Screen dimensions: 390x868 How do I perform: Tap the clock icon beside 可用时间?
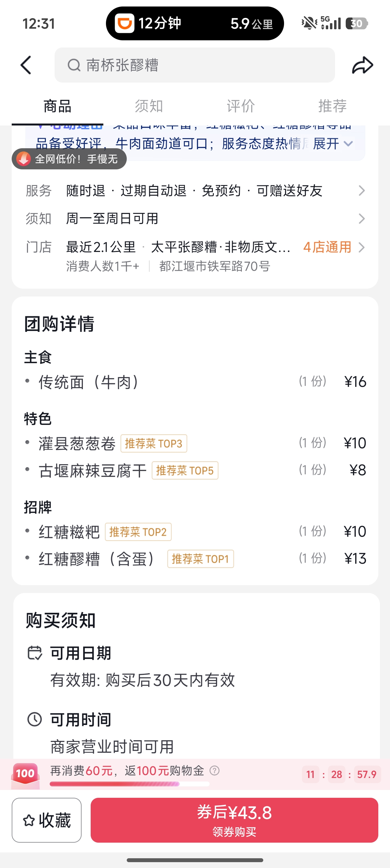(x=34, y=719)
